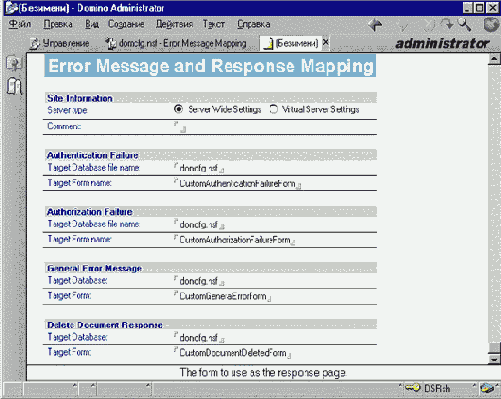Viewport: 501px width, 399px height.
Task: Close the Безымянный tab
Action: (x=326, y=43)
